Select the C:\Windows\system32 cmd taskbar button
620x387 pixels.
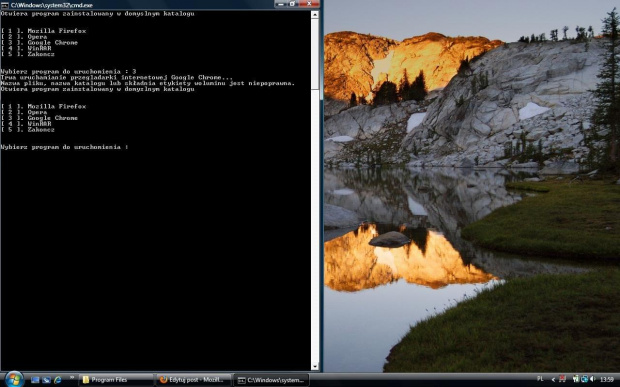(271, 380)
